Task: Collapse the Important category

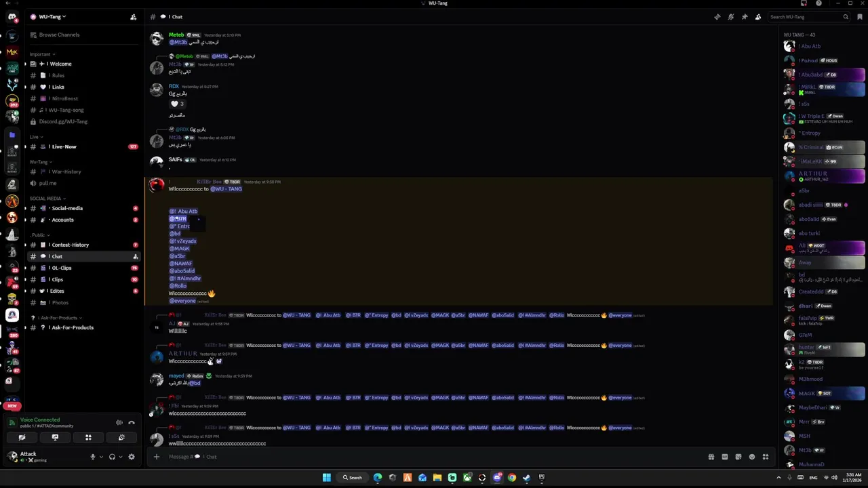Action: 42,54
